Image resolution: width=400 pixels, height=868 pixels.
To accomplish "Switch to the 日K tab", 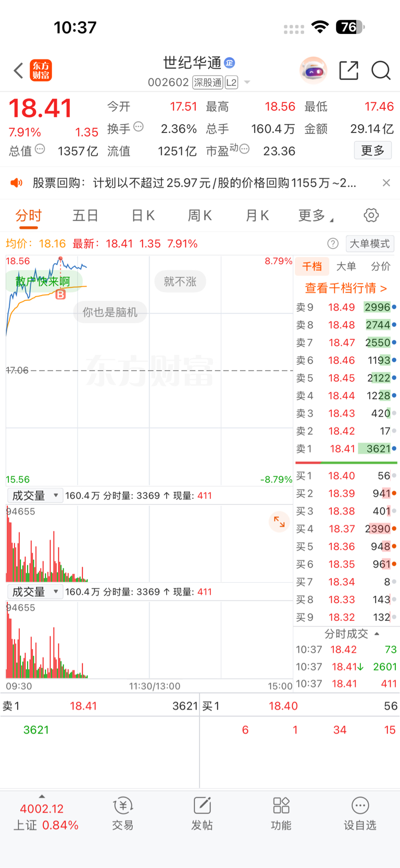I will 143,215.
